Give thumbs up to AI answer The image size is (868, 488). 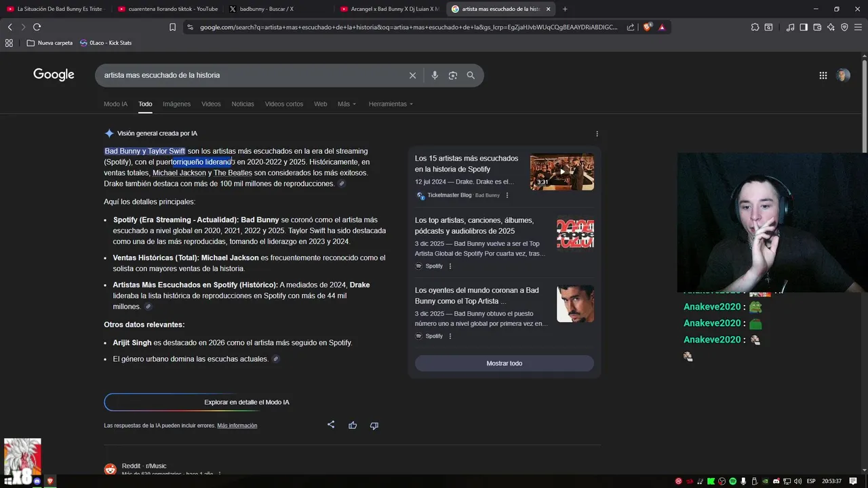[353, 425]
